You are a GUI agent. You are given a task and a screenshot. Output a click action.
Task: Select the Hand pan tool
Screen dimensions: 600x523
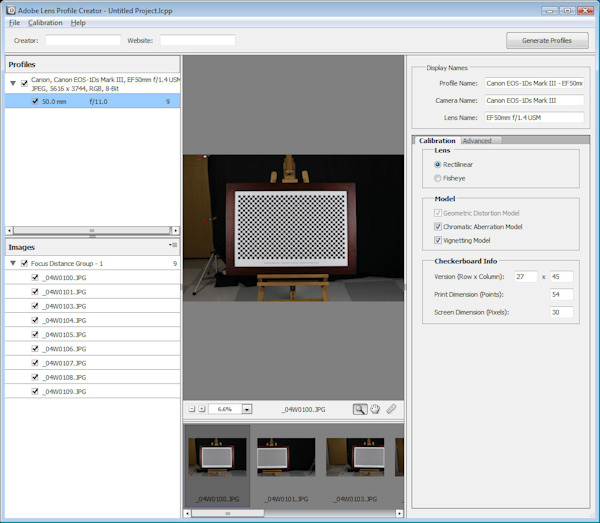(375, 409)
